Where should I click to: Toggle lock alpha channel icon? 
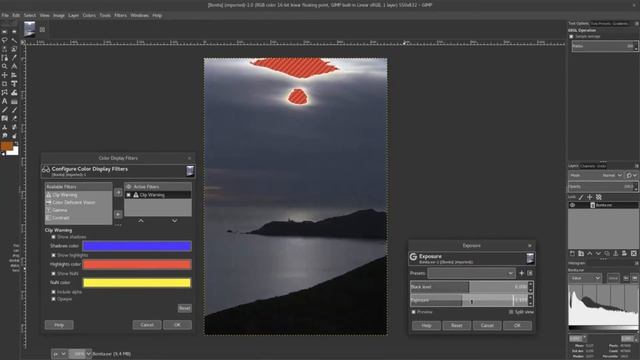[x=599, y=197]
